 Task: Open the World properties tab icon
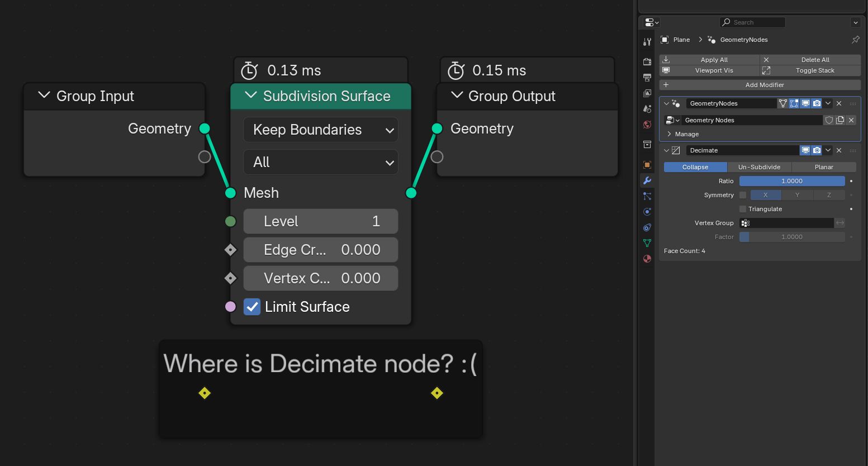(647, 125)
